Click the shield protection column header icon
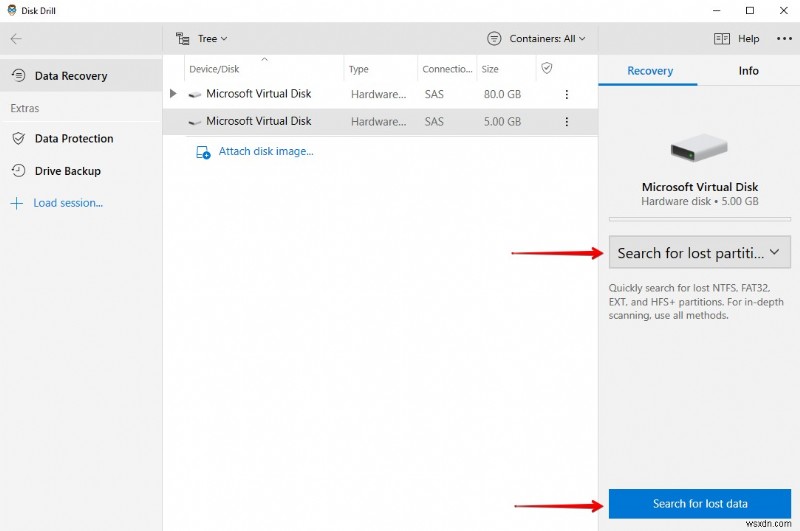The height and width of the screenshot is (531, 800). tap(546, 69)
